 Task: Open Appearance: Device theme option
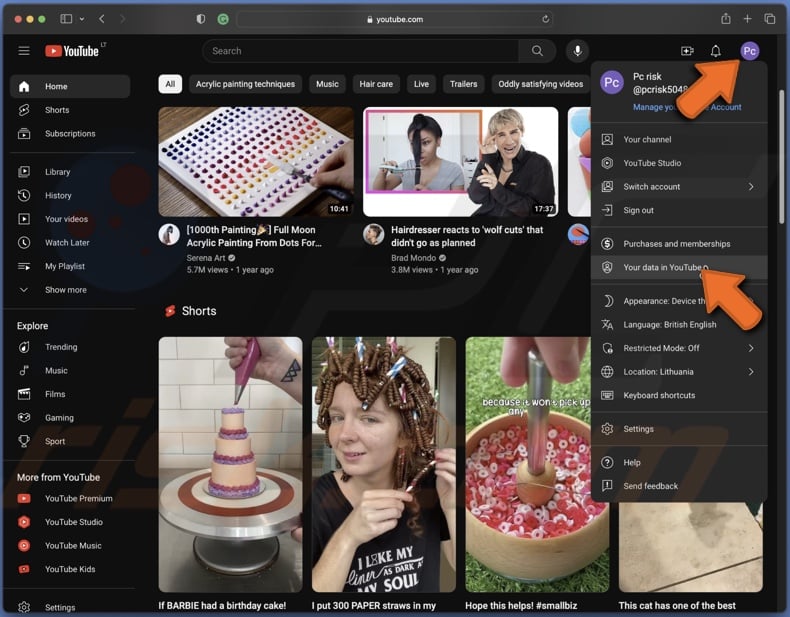coord(679,301)
